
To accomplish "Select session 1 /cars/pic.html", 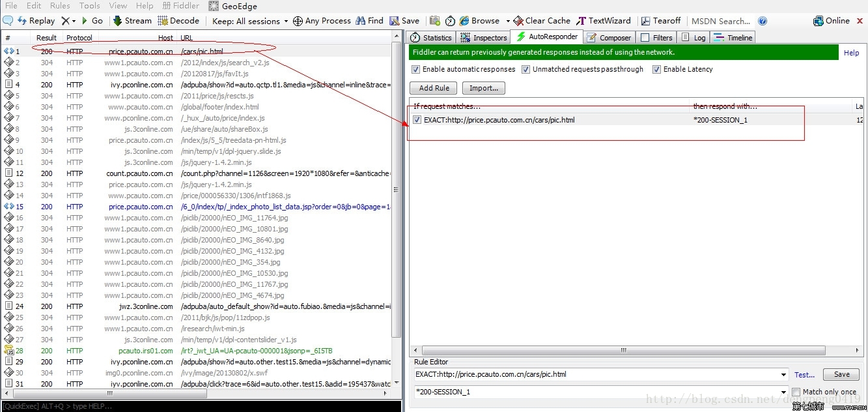I will (x=197, y=51).
